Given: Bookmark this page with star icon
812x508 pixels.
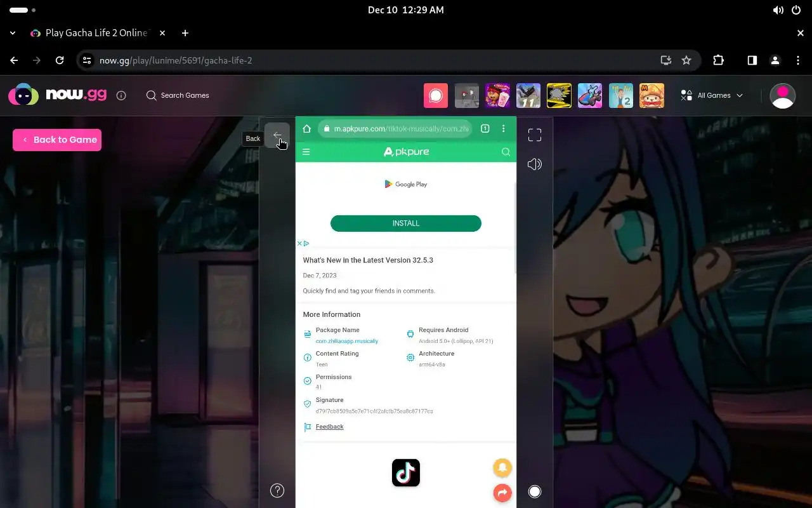Looking at the screenshot, I should pos(686,60).
